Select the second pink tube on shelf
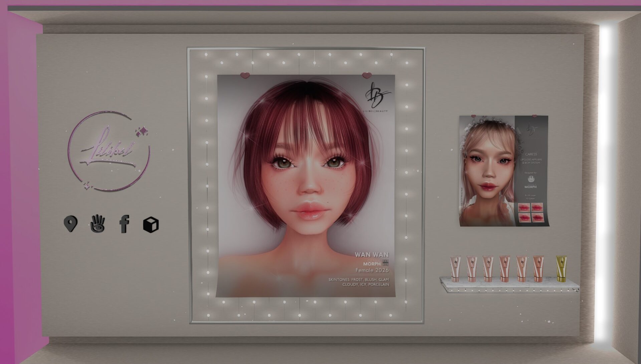 point(471,269)
